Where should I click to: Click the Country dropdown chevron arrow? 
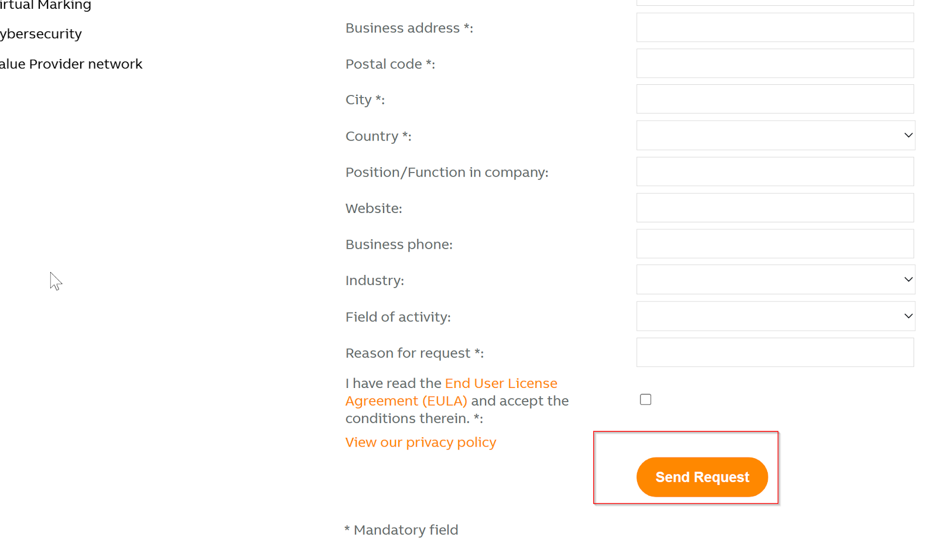(908, 135)
